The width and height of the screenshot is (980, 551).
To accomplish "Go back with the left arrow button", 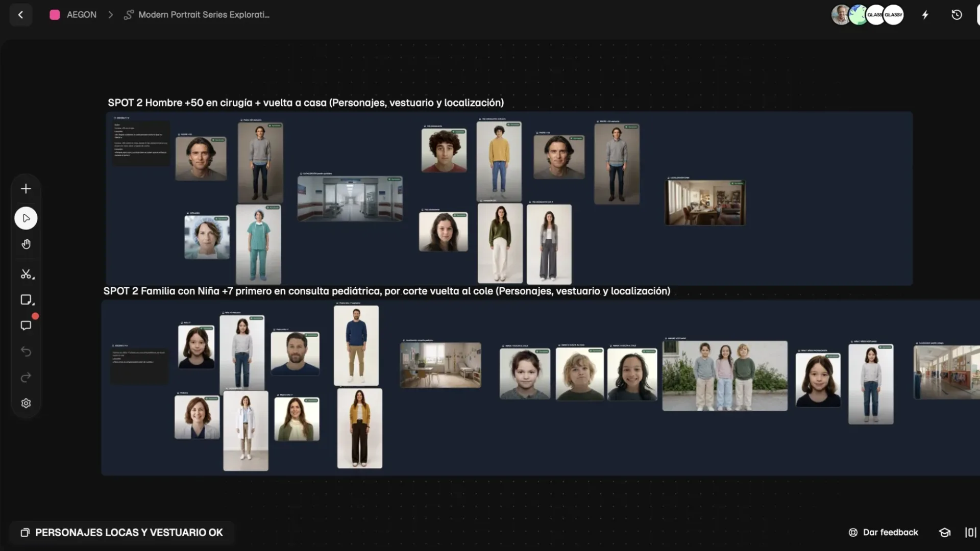I will point(20,15).
